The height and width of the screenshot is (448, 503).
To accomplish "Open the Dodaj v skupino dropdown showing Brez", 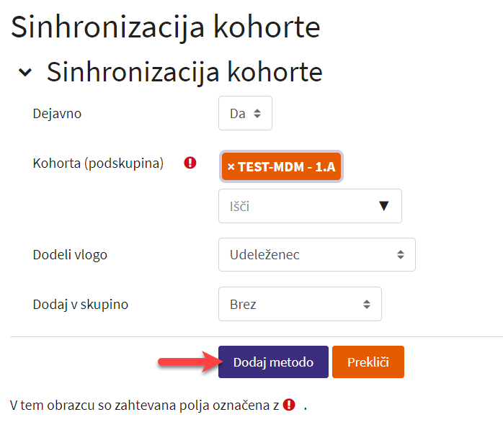I will [300, 304].
